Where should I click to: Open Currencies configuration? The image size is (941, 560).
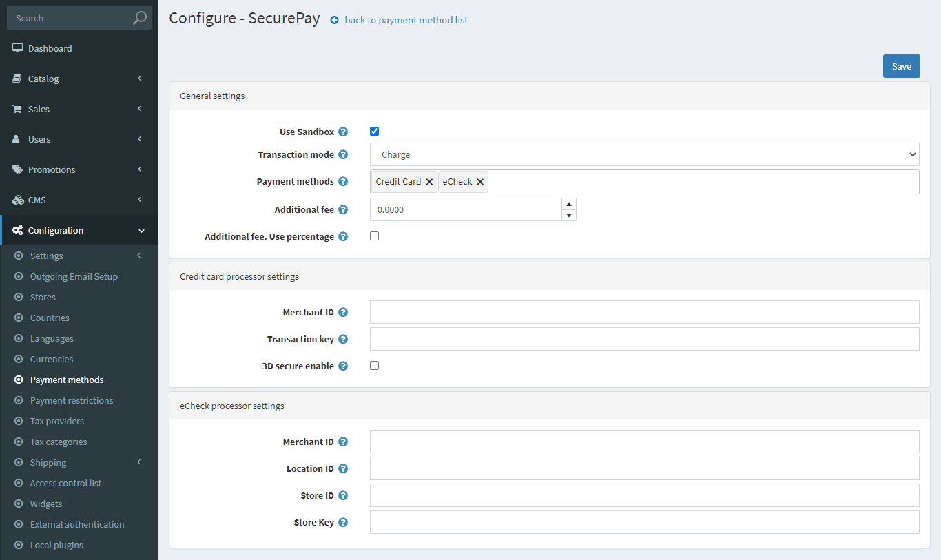point(52,359)
